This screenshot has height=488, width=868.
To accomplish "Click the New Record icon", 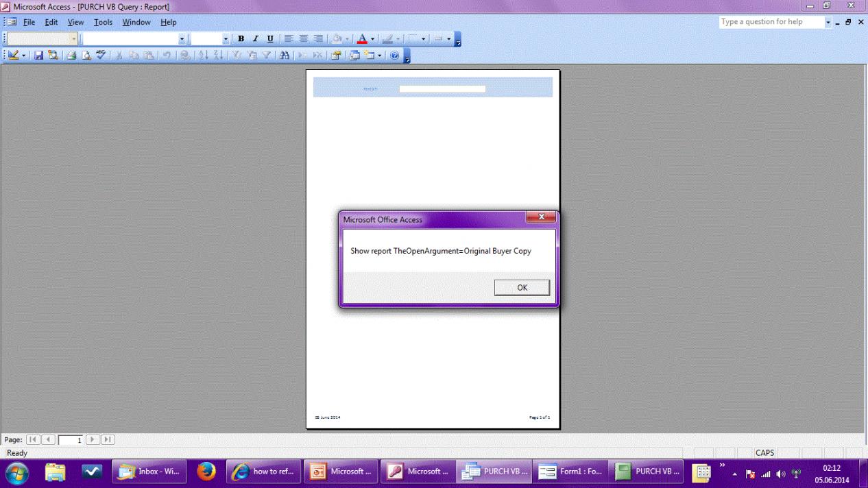I will (302, 56).
